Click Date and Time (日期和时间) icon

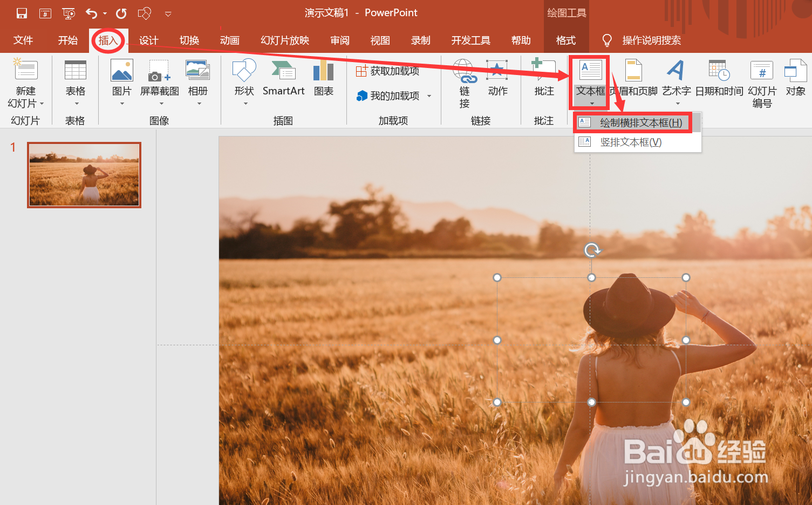pos(719,70)
